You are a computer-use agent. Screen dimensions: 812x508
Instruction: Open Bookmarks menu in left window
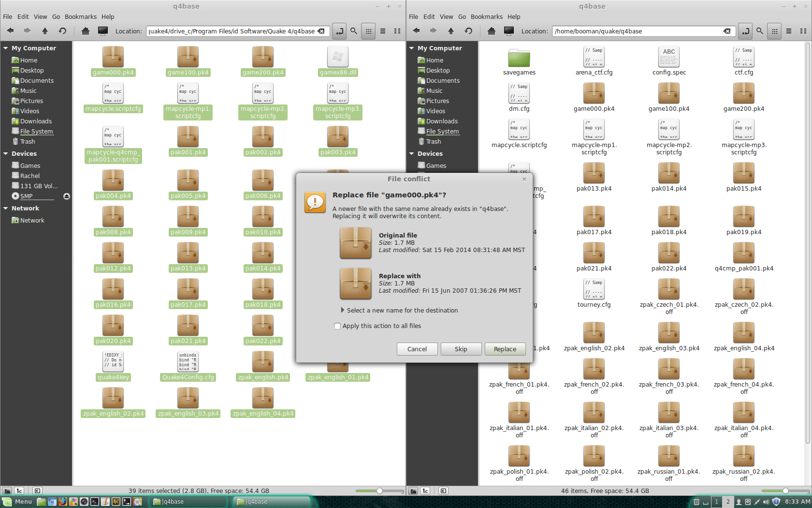81,16
